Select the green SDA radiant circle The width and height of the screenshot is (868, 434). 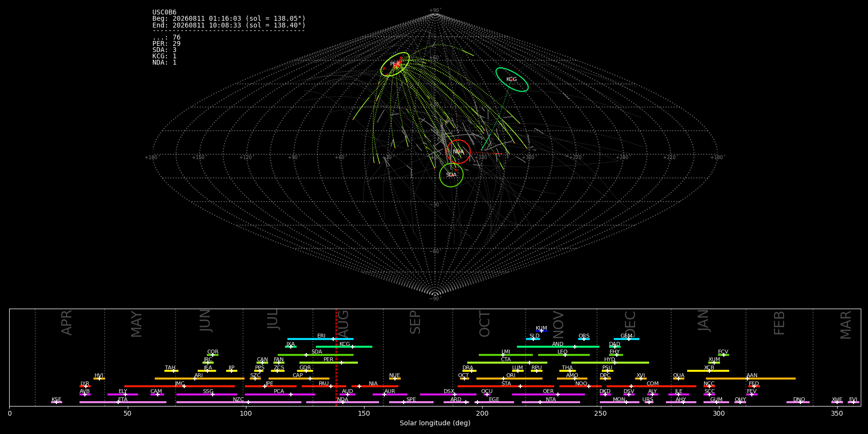pyautogui.click(x=451, y=175)
